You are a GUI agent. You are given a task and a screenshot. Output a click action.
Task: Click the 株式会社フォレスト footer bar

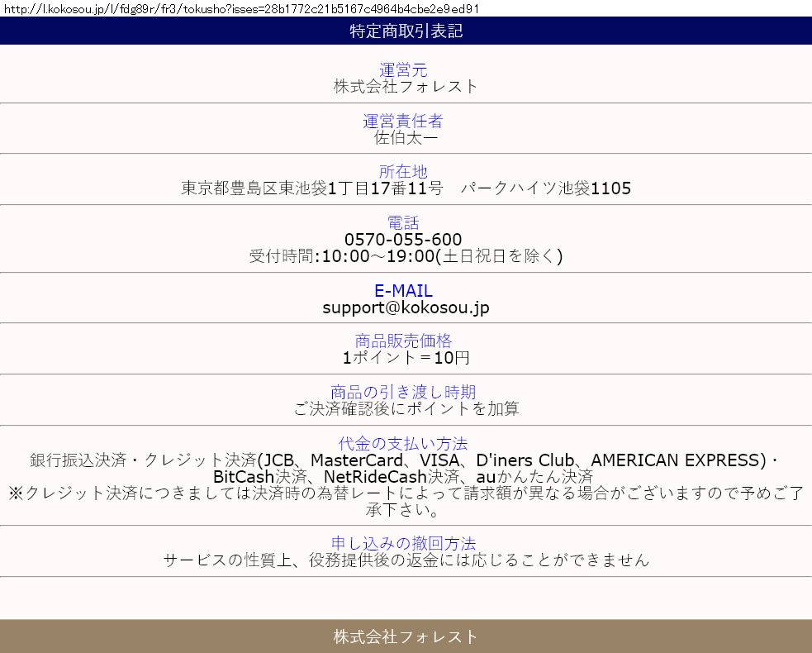(406, 636)
